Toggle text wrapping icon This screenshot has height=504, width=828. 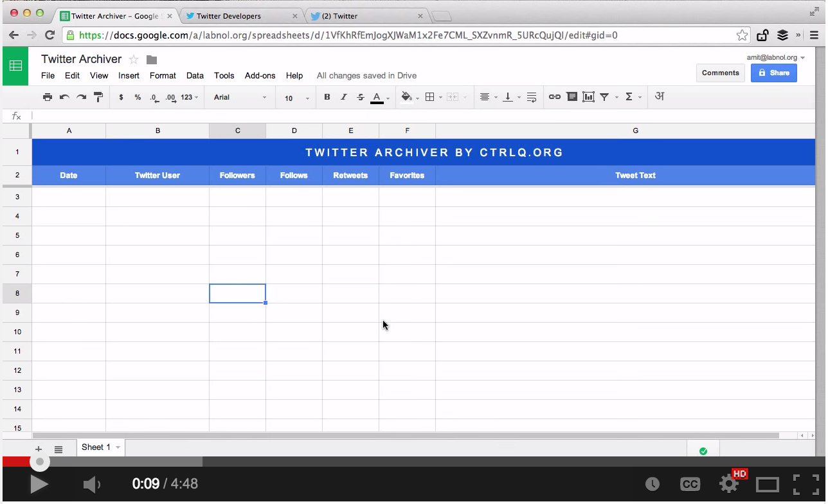pos(532,97)
